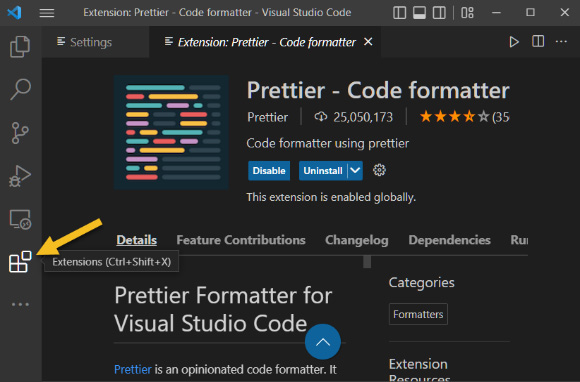The image size is (580, 382).
Task: Open the Source Control view
Action: pyautogui.click(x=20, y=133)
